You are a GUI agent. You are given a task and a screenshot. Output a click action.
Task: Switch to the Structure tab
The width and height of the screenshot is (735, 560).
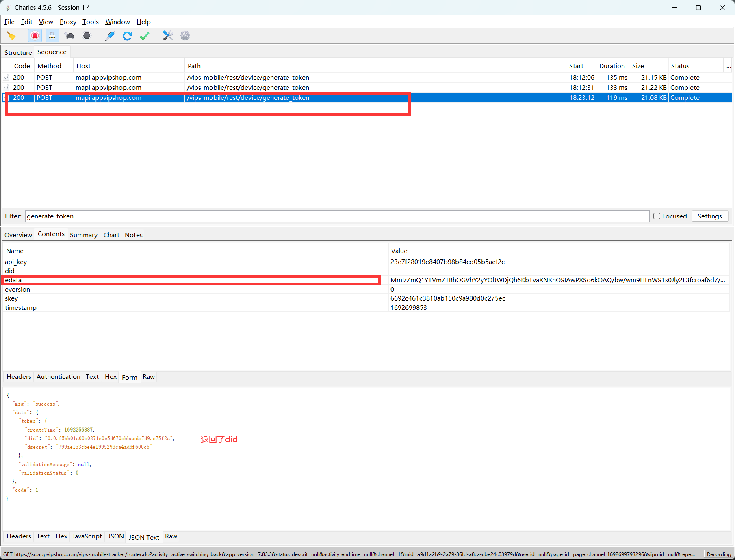click(18, 52)
